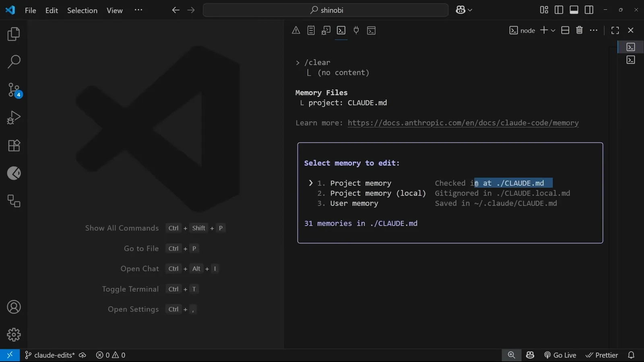Show the Debug Console panel icon
This screenshot has height=362, width=644.
pyautogui.click(x=326, y=30)
